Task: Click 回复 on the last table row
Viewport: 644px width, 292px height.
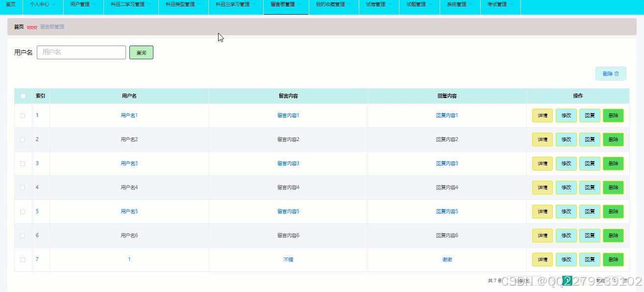Action: click(x=590, y=259)
